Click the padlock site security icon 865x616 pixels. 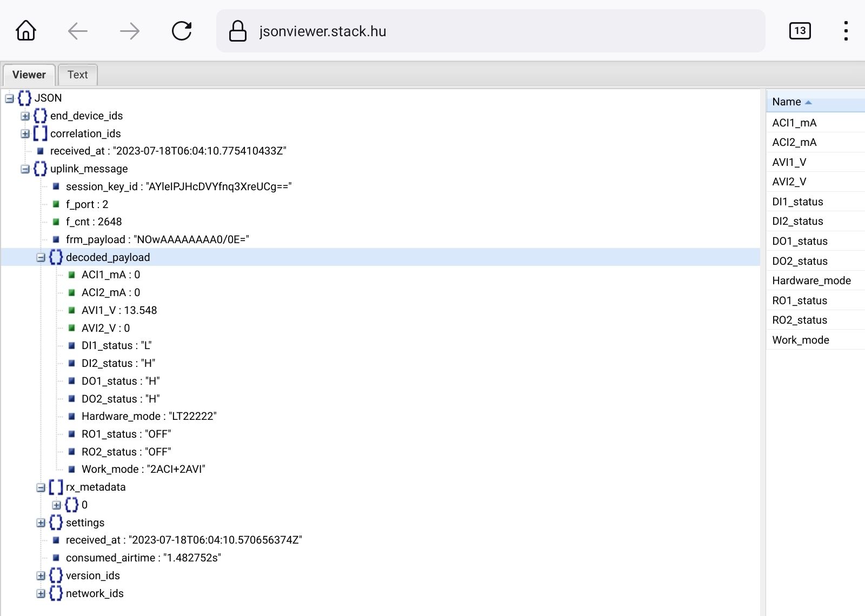coord(238,31)
